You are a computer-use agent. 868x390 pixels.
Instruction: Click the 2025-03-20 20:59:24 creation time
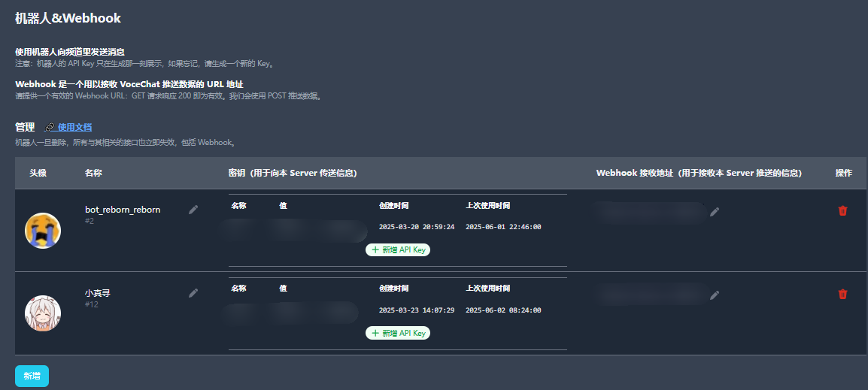[416, 227]
